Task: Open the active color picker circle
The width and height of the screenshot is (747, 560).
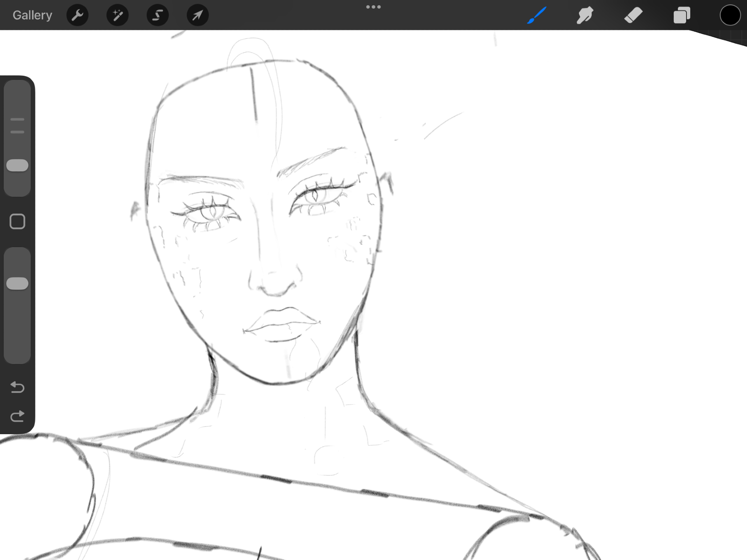Action: point(730,15)
